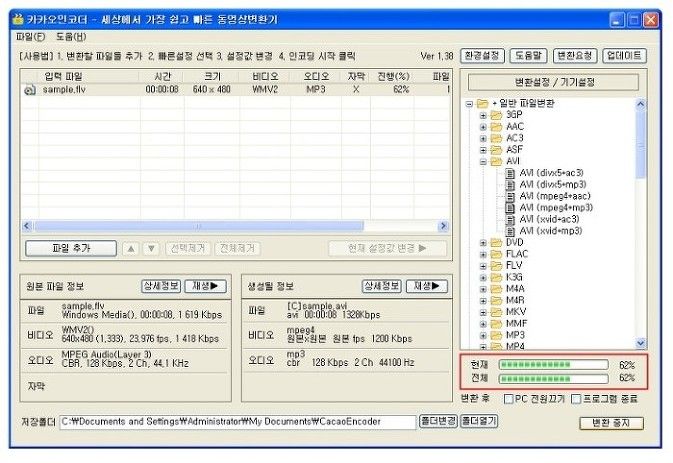Click the 변환설정 / 기기설정 header button
673x463 pixels.
click(553, 82)
